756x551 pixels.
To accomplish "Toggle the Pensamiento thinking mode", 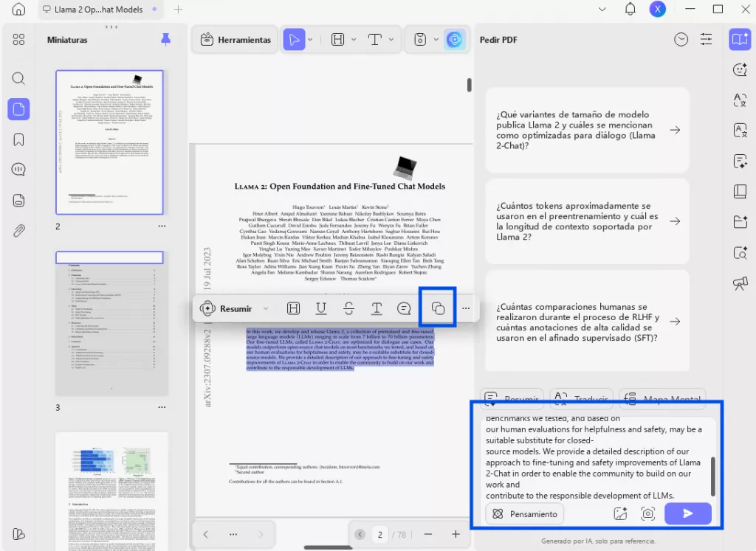I will 525,514.
